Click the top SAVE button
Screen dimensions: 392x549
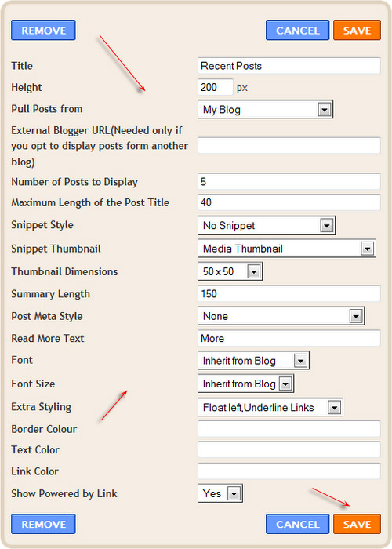357,31
